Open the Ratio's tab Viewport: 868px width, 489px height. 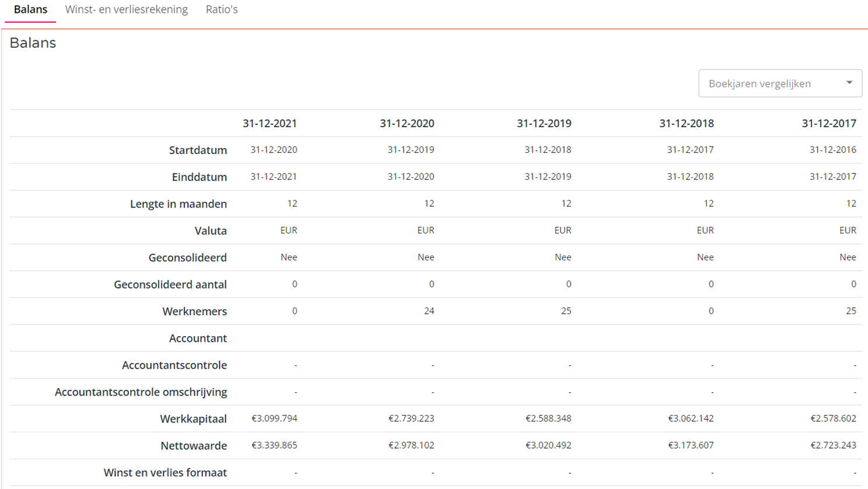tap(221, 10)
